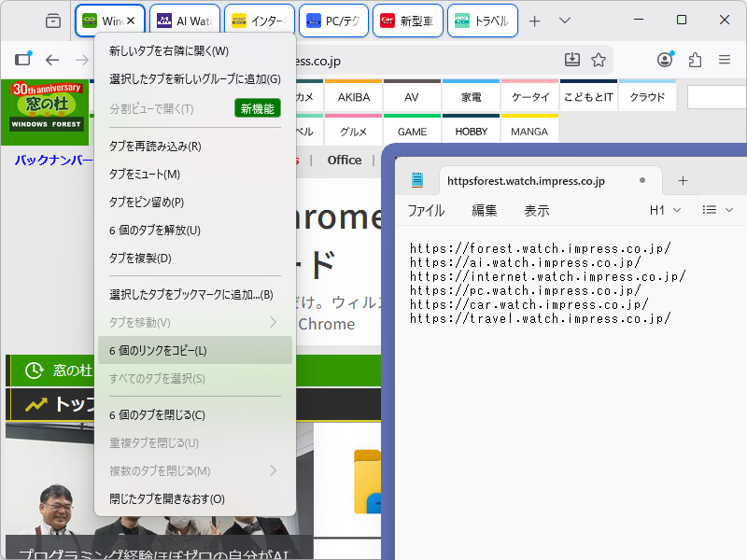Open the H1 heading dropdown in Notepad
This screenshot has width=747, height=560.
click(667, 210)
